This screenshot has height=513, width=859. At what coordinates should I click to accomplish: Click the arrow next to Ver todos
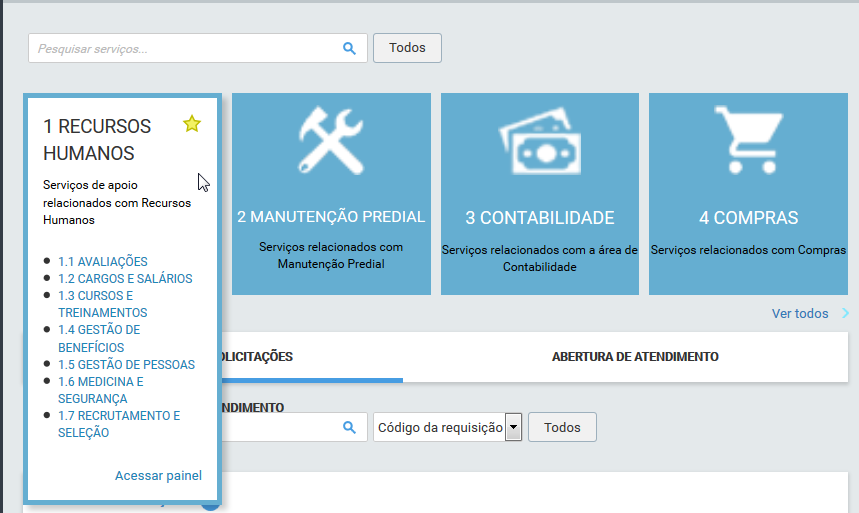845,314
